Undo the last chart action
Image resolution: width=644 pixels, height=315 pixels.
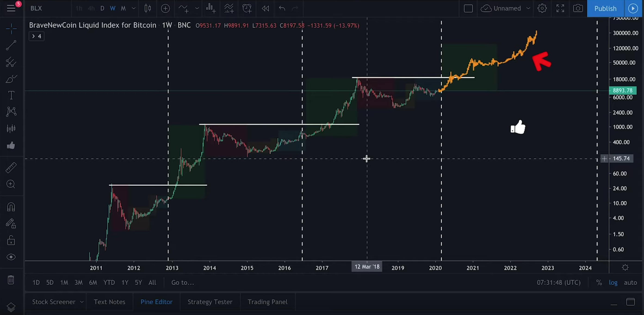click(282, 9)
